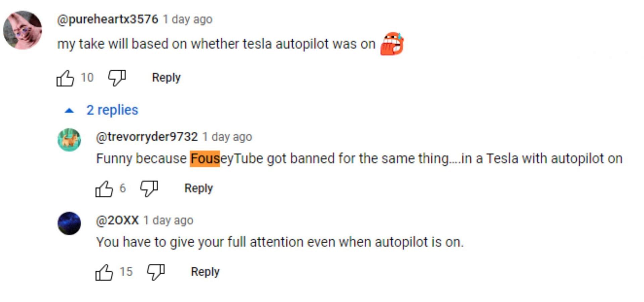Dislike the comment by @pureheartx3576
Image resolution: width=644 pixels, height=302 pixels.
click(117, 78)
